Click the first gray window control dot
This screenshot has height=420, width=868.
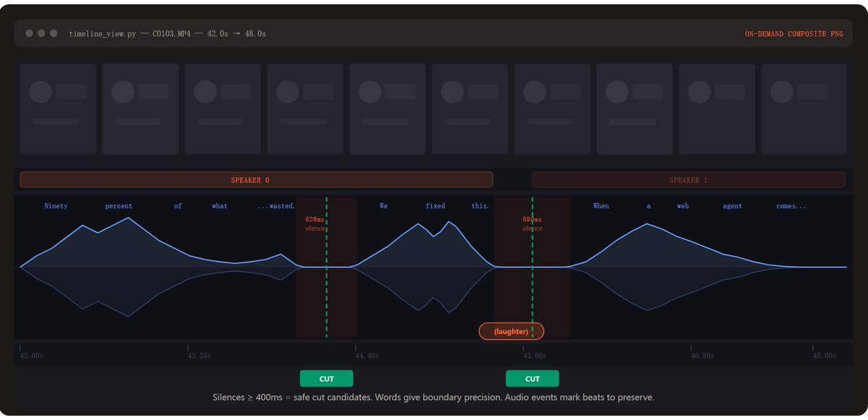[29, 33]
